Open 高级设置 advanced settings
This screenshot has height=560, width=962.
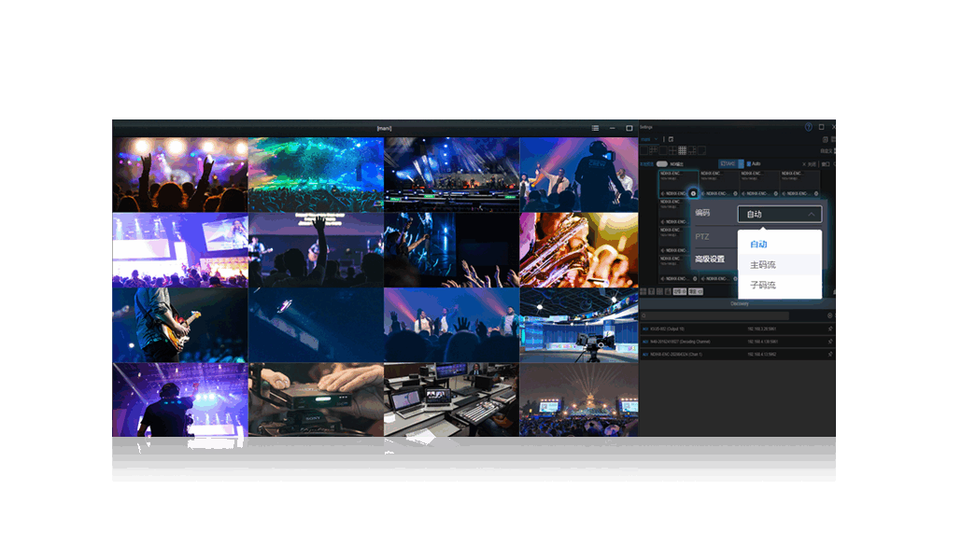point(710,259)
